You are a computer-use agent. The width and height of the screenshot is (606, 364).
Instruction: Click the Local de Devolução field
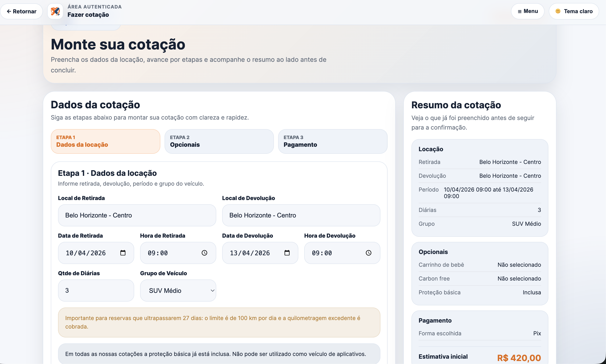pyautogui.click(x=301, y=215)
